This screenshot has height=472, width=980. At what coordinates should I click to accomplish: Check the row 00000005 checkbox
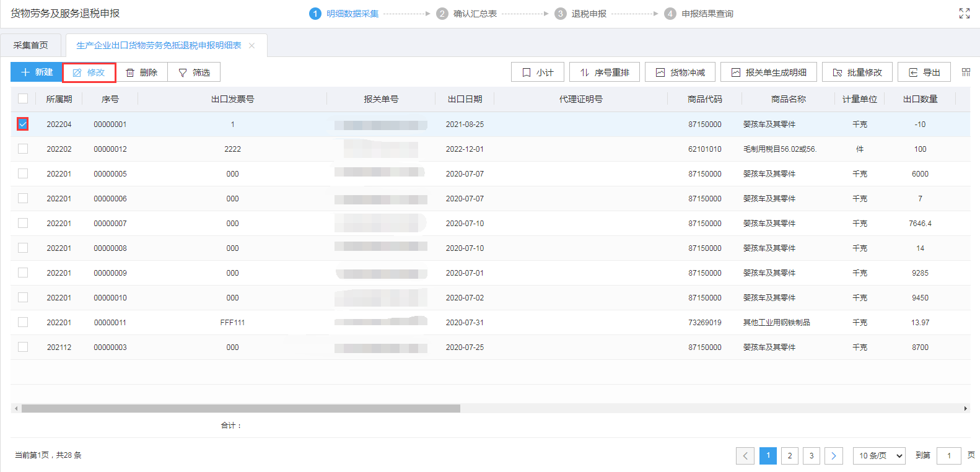click(23, 173)
